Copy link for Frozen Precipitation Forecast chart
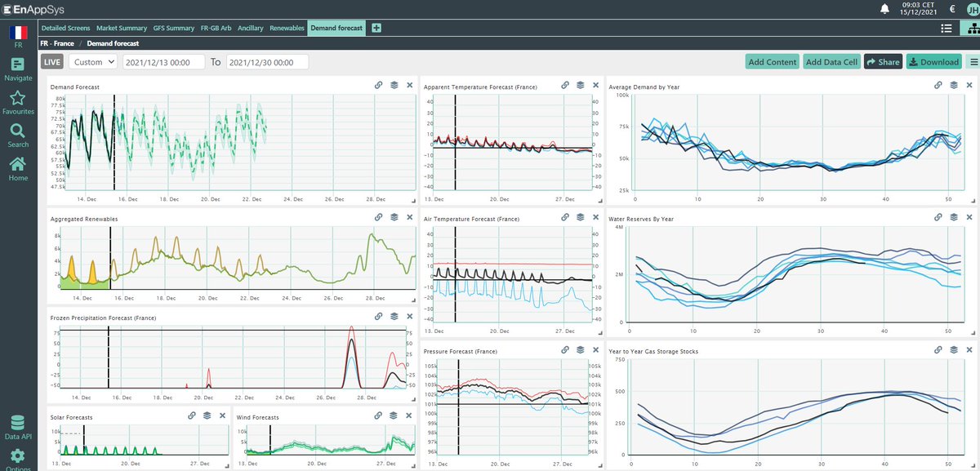 tap(379, 316)
